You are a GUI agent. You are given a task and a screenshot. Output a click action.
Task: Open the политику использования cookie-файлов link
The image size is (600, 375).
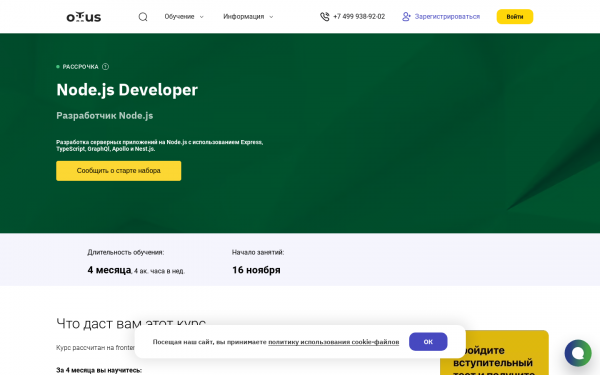coord(334,342)
